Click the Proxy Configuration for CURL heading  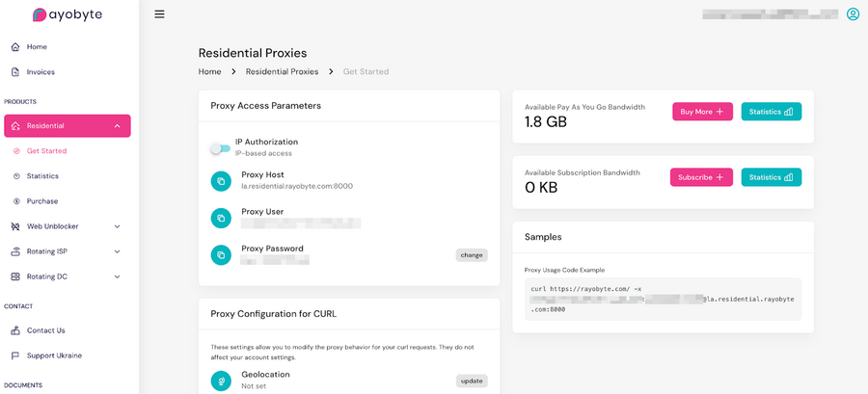click(274, 314)
